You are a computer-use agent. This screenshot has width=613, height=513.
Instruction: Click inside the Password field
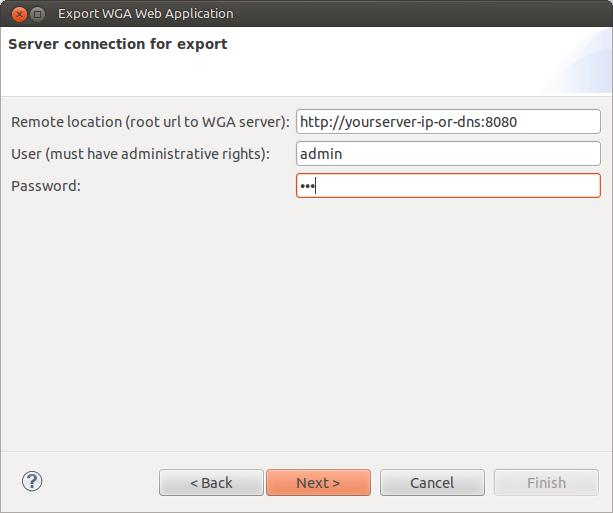tap(448, 186)
